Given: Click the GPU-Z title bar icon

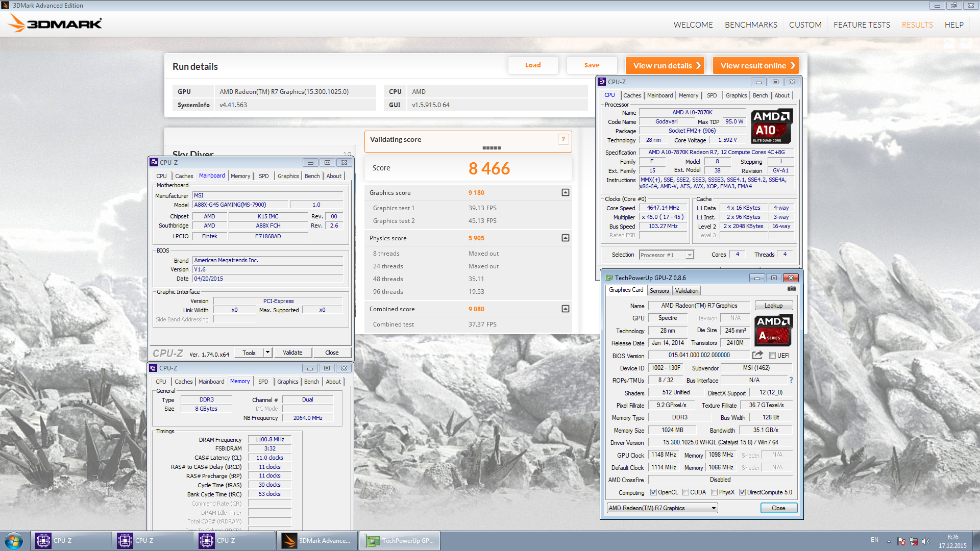Looking at the screenshot, I should tap(609, 278).
